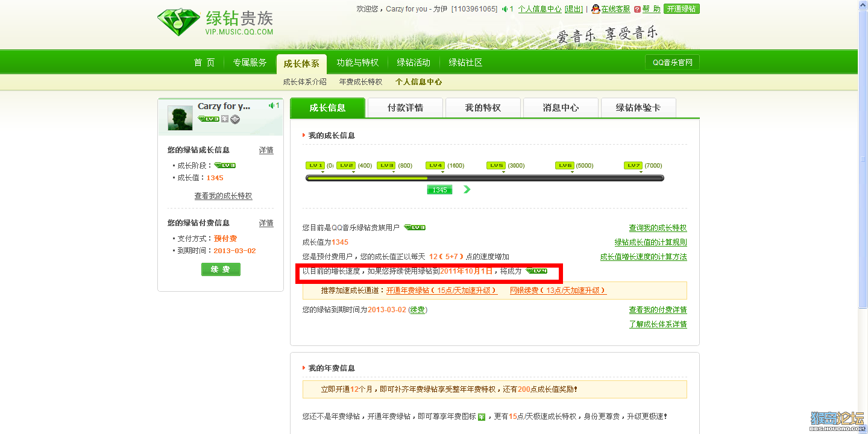This screenshot has width=868, height=434.
Task: Click the speaker icon beside username in sidebar
Action: tap(272, 105)
